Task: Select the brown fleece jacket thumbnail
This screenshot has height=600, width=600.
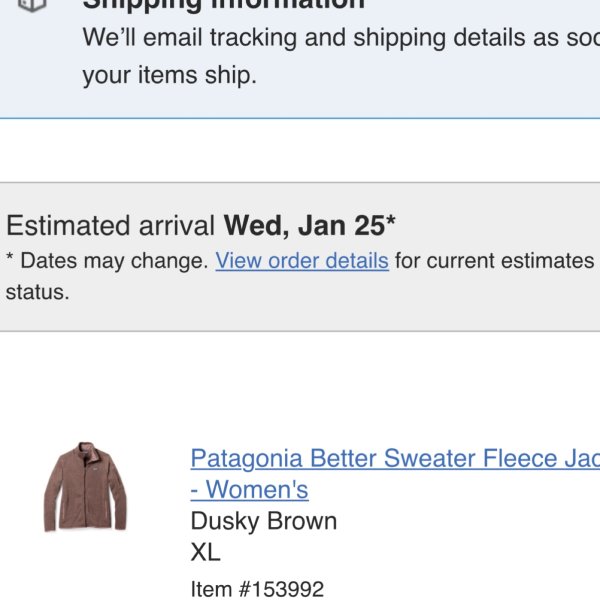Action: tap(85, 487)
